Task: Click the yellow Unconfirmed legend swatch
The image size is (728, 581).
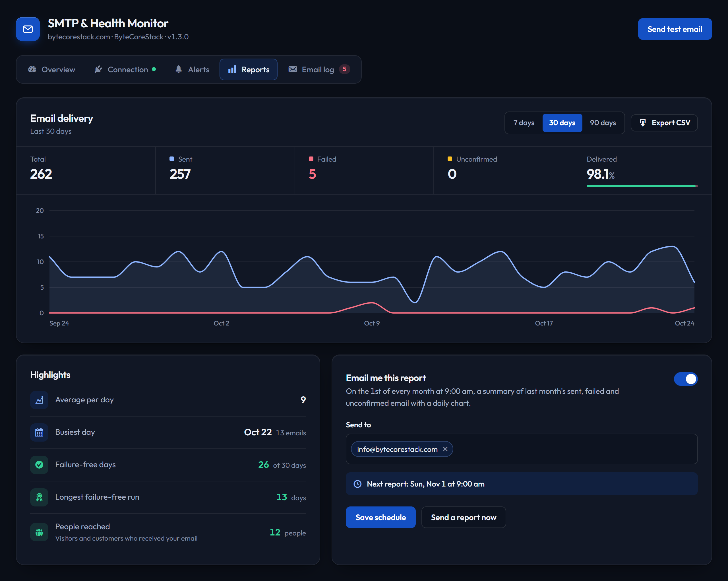Action: (x=450, y=159)
